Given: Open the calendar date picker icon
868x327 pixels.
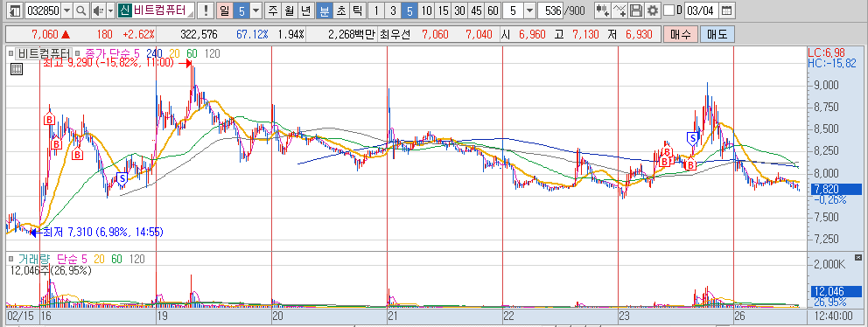Looking at the screenshot, I should 727,10.
